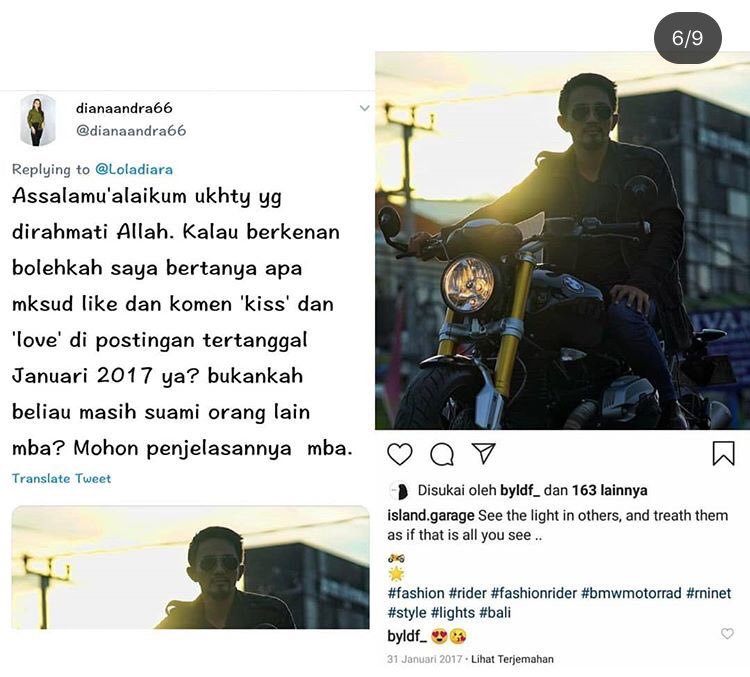Open #fashionrider hashtag
This screenshot has width=750, height=677.
[x=533, y=593]
